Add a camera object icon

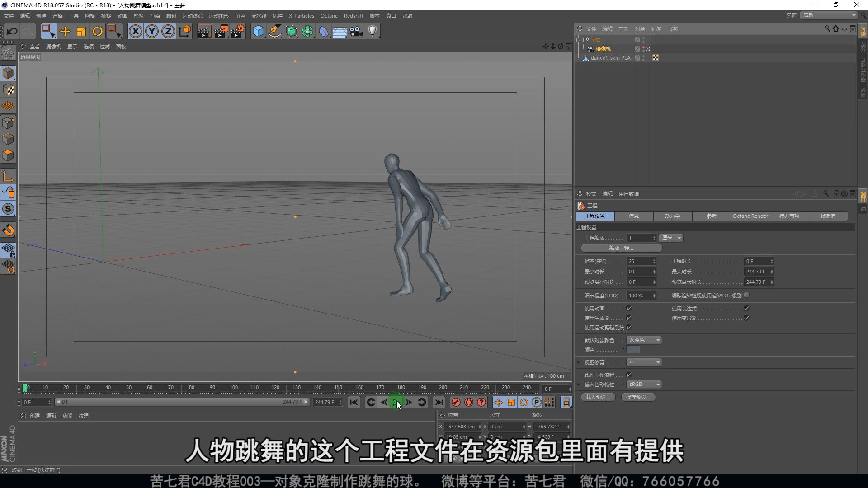[x=356, y=31]
